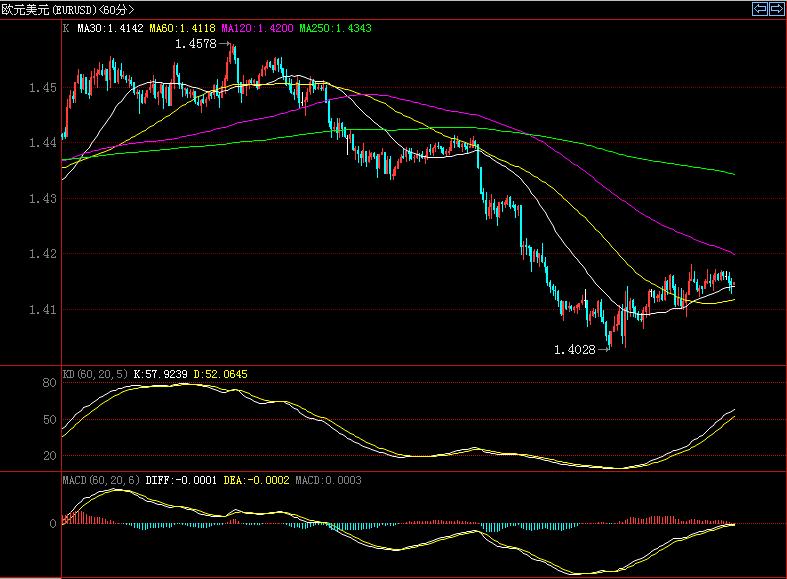Click the 1.44 price axis label

(43, 142)
